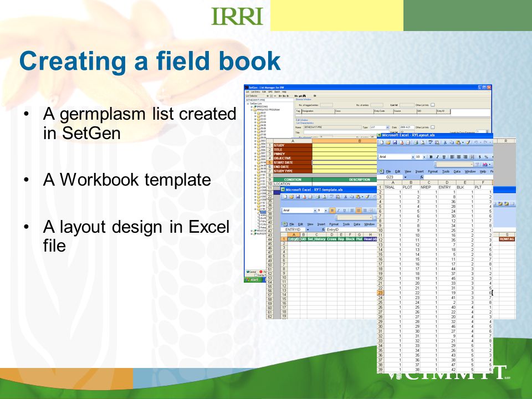Open font name dropdown Arial in RYLayout Excel
This screenshot has width=532, height=399.
point(413,157)
